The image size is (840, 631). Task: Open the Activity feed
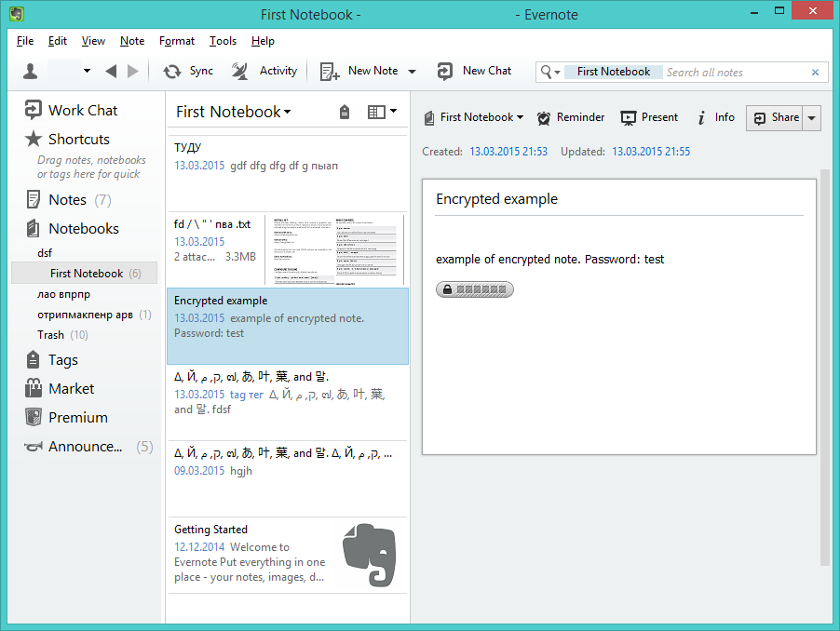[x=264, y=71]
